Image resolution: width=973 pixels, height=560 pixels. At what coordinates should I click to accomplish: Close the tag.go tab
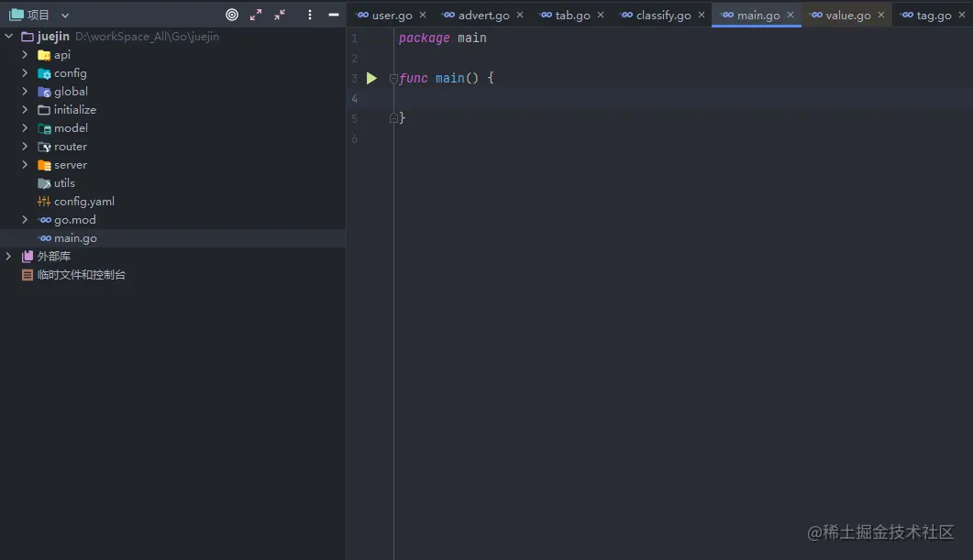pyautogui.click(x=962, y=15)
